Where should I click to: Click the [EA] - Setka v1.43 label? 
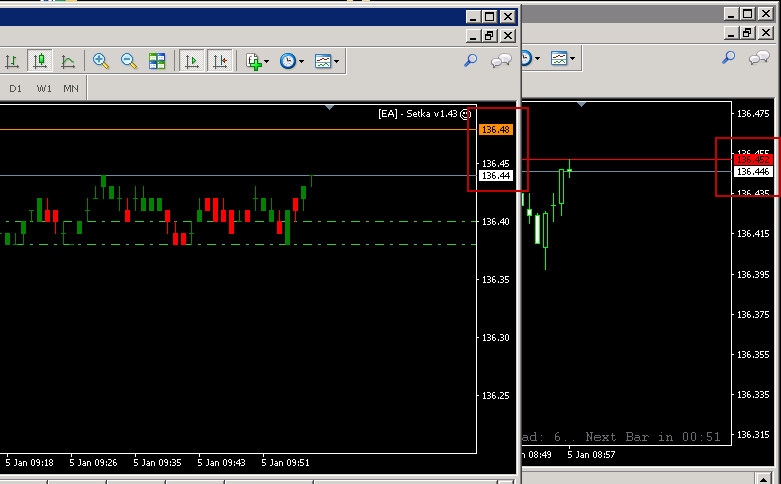click(417, 114)
